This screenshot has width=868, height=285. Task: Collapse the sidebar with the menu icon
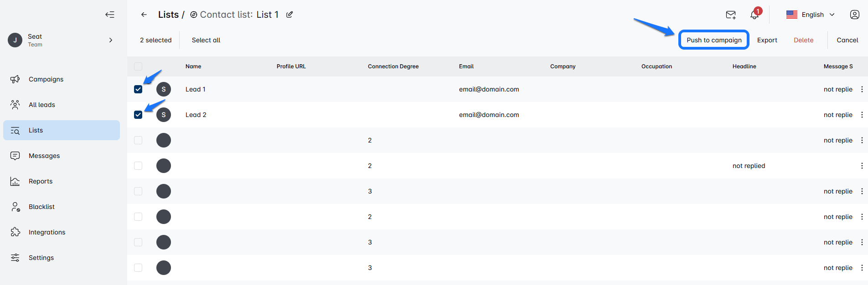pyautogui.click(x=110, y=15)
